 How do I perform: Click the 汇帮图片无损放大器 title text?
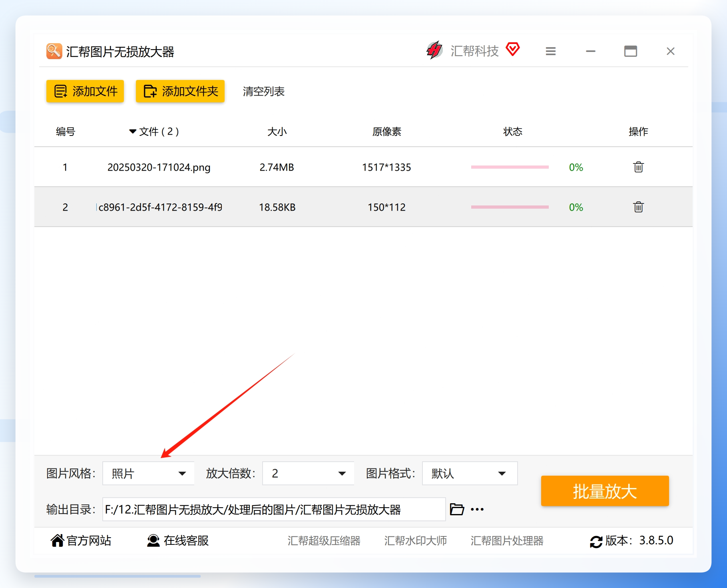[x=120, y=52]
